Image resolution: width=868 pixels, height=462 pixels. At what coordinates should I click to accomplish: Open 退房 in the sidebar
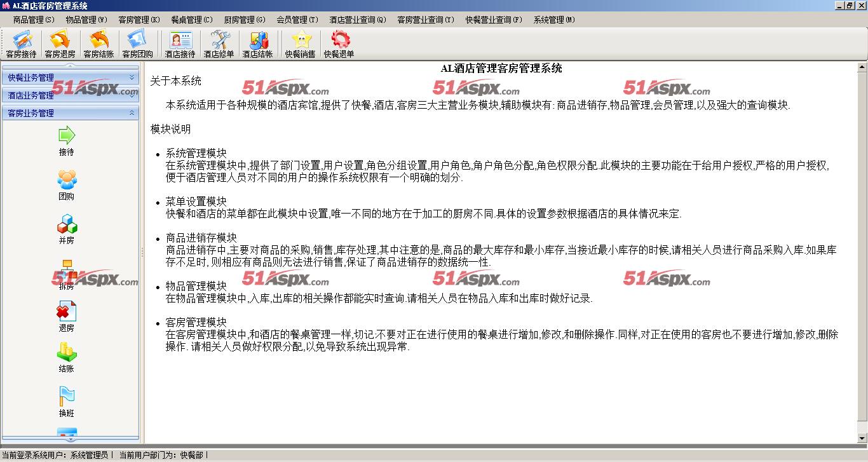(66, 317)
